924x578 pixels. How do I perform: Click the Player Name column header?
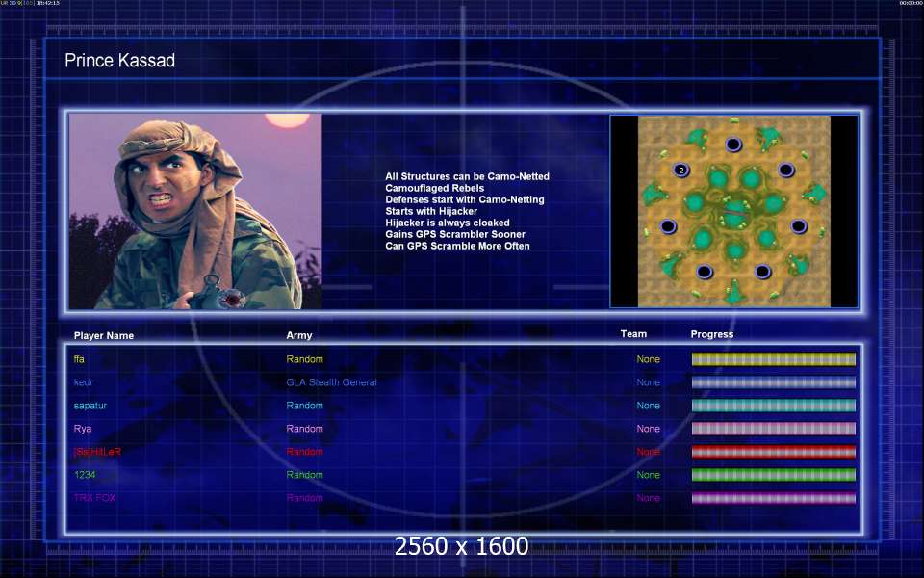point(104,335)
